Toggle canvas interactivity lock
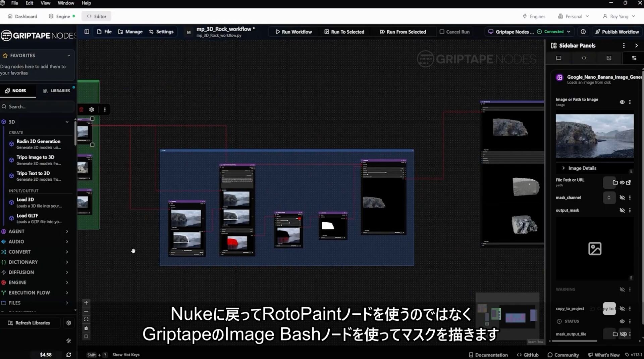The height and width of the screenshot is (359, 644). coord(86,328)
